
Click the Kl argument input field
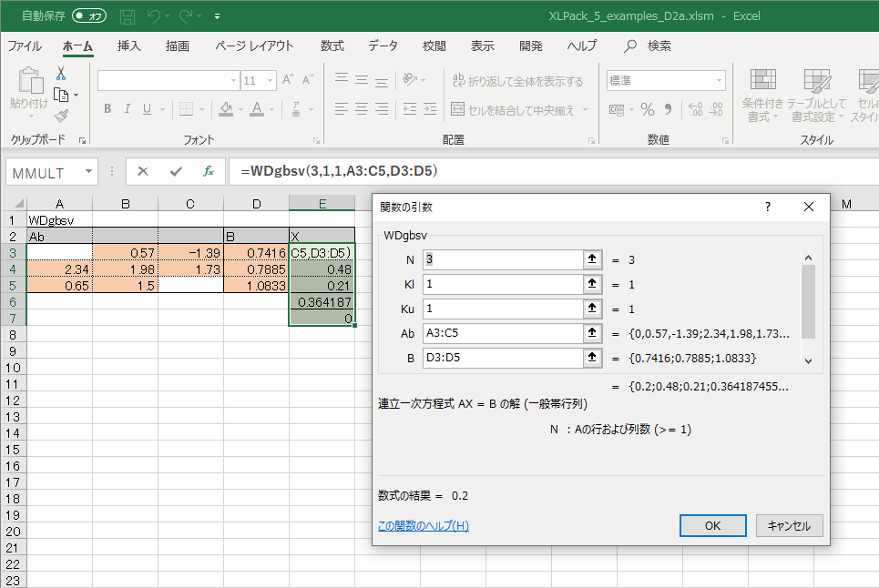(x=502, y=284)
